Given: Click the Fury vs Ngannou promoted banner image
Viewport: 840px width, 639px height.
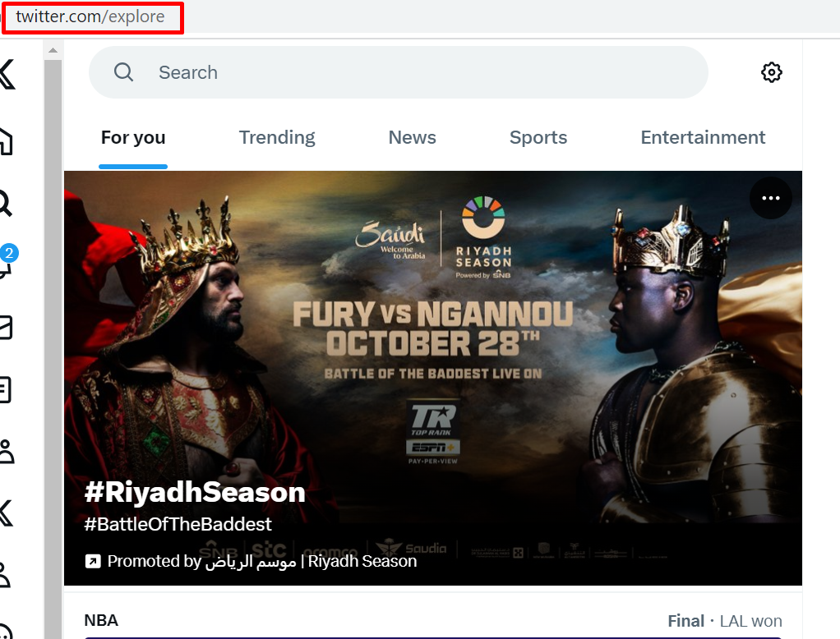Looking at the screenshot, I should click(x=433, y=345).
